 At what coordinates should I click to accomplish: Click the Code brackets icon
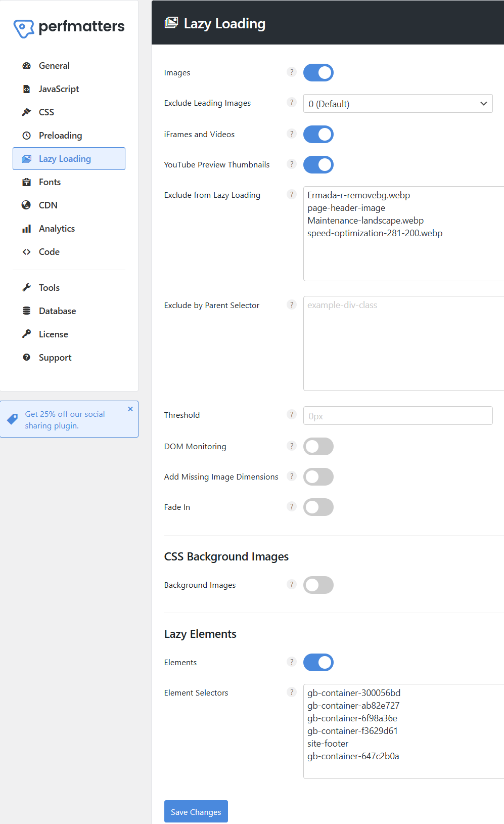pyautogui.click(x=27, y=252)
